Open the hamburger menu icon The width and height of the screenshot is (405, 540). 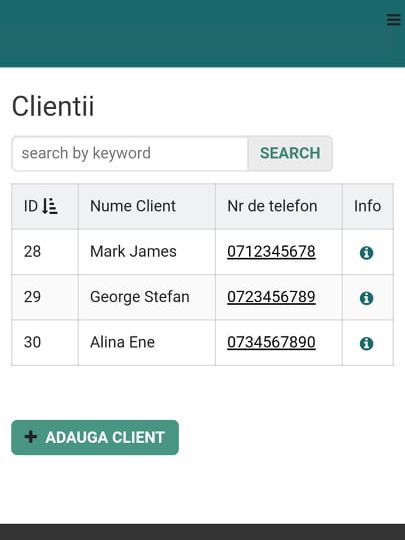(393, 20)
